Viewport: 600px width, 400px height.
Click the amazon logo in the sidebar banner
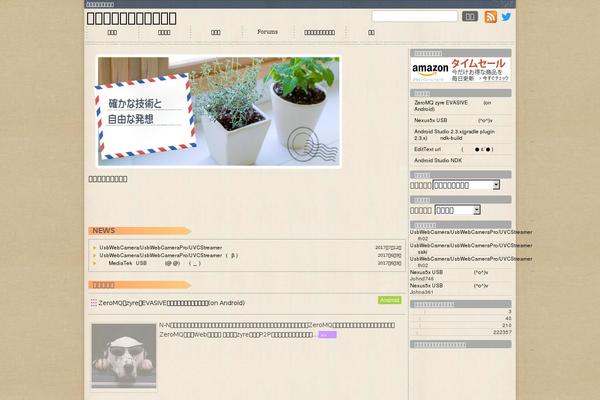pyautogui.click(x=430, y=69)
